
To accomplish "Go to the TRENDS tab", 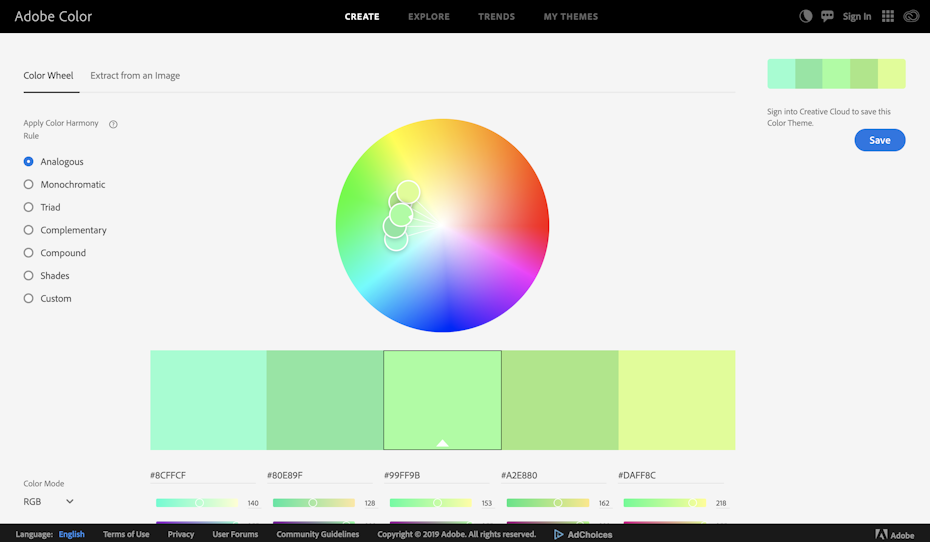I will coord(496,17).
